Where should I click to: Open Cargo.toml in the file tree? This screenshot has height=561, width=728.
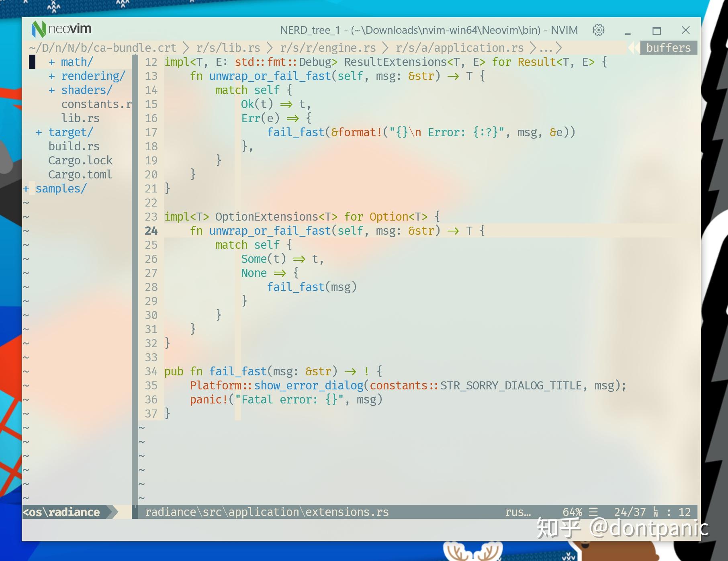coord(80,175)
